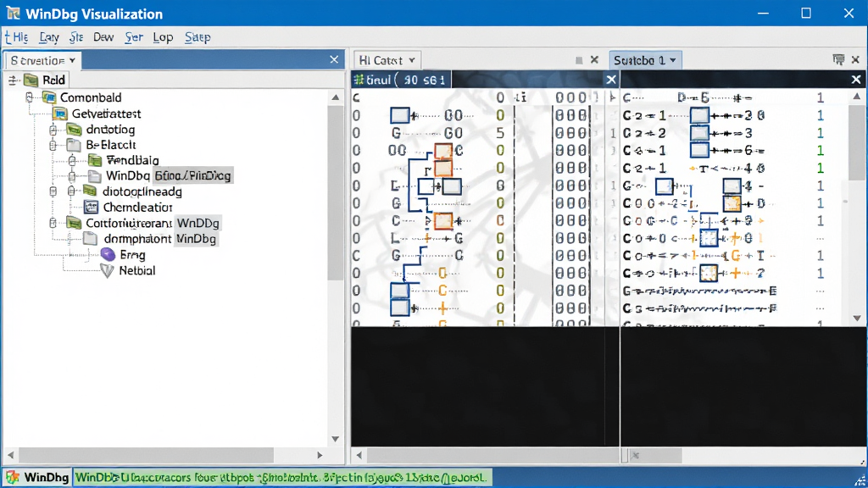Open the Dew menu
The image size is (868, 488).
click(103, 37)
